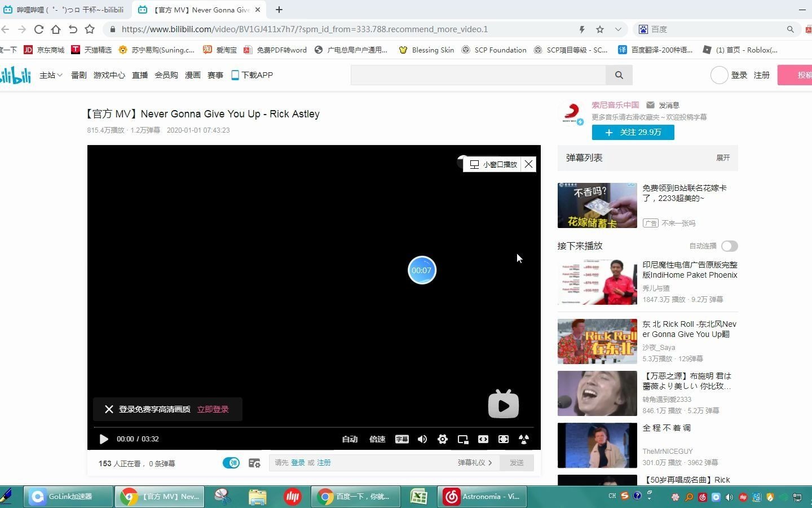Expand the address bar dropdown arrow
812x508 pixels.
point(618,29)
